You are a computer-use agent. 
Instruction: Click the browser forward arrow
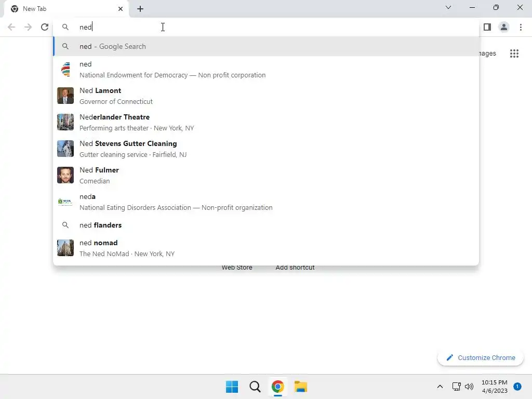point(28,27)
